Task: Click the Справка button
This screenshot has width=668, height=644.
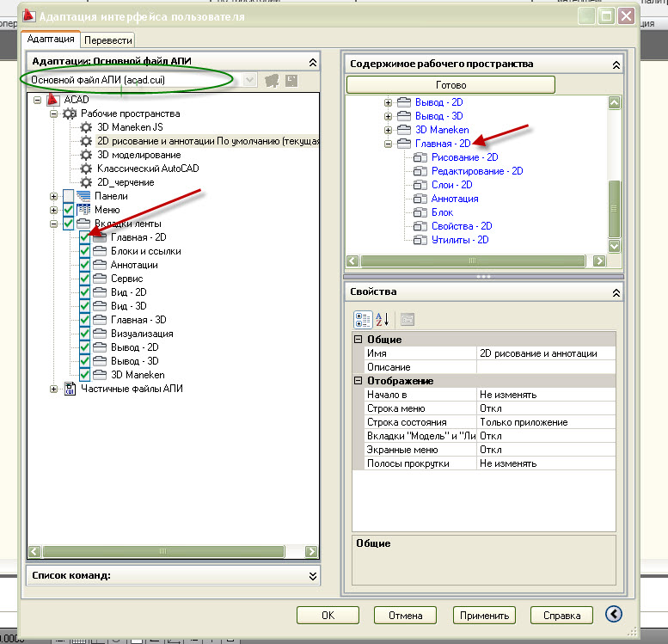Action: coord(561,616)
